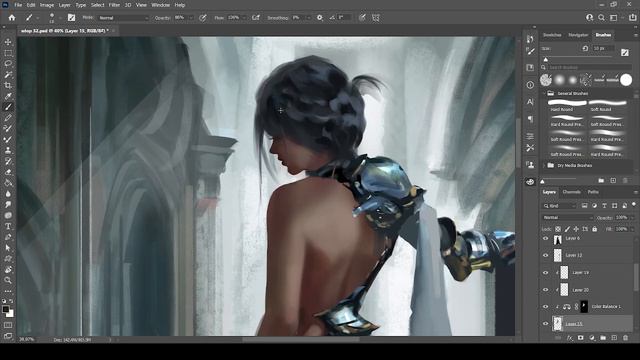Select the Eyedropper tool
Screen dimensions: 640x360
pyautogui.click(x=8, y=96)
